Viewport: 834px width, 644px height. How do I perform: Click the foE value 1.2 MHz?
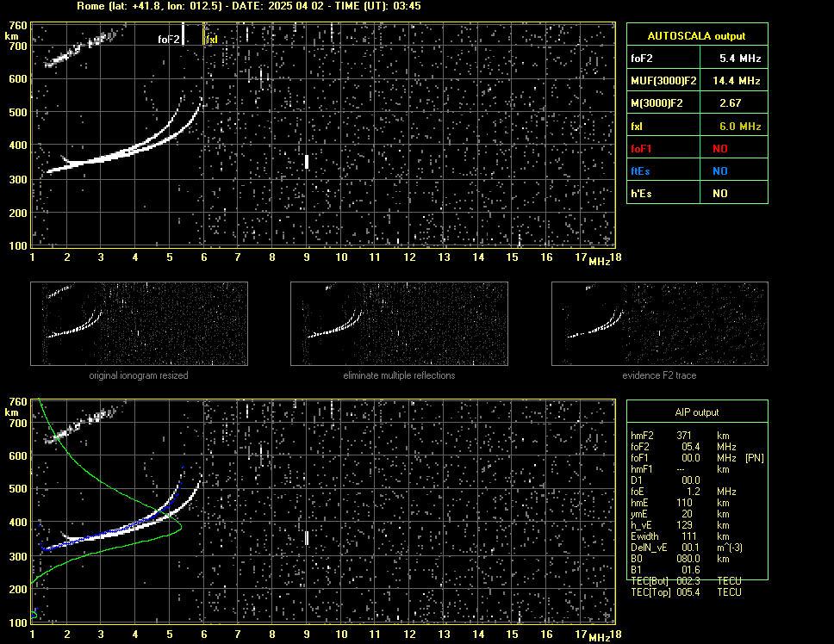[693, 492]
